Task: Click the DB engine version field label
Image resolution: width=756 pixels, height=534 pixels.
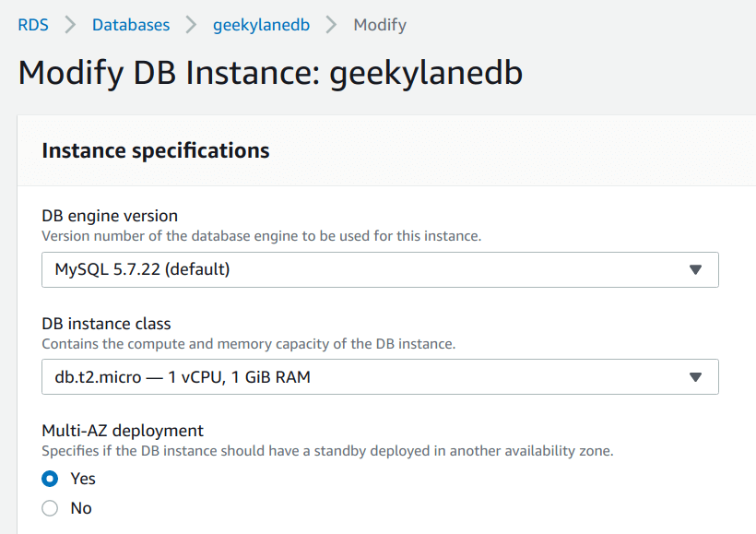Action: (110, 216)
